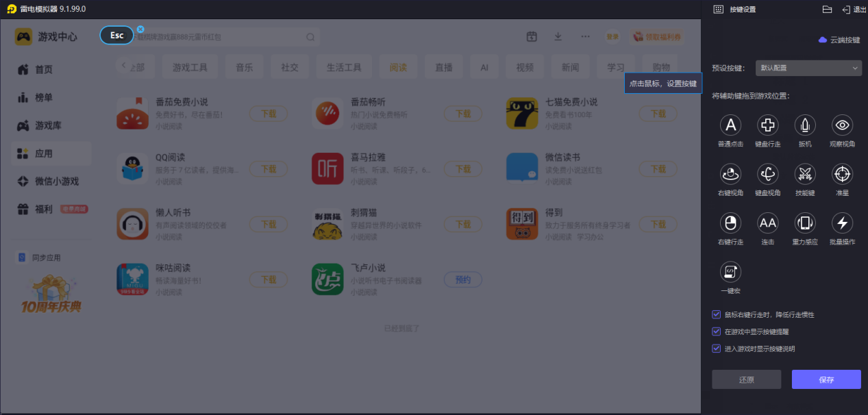Open the downloads arrow icon in top bar
This screenshot has height=415, width=868.
(558, 36)
